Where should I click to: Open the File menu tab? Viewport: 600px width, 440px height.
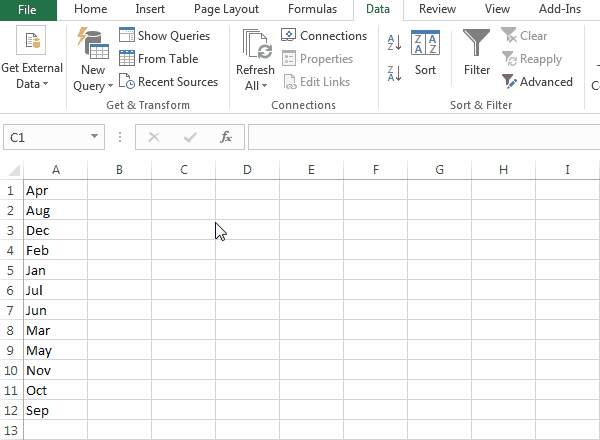coord(28,9)
